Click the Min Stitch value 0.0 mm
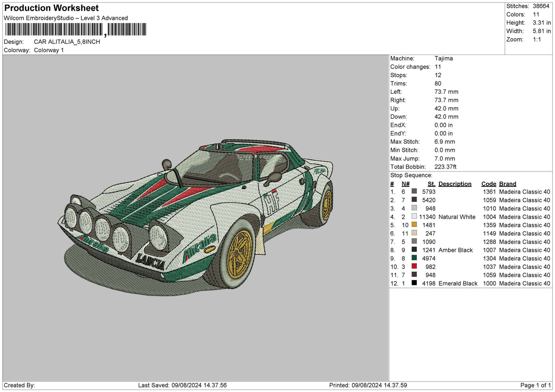This screenshot has width=555, height=392. click(x=444, y=150)
